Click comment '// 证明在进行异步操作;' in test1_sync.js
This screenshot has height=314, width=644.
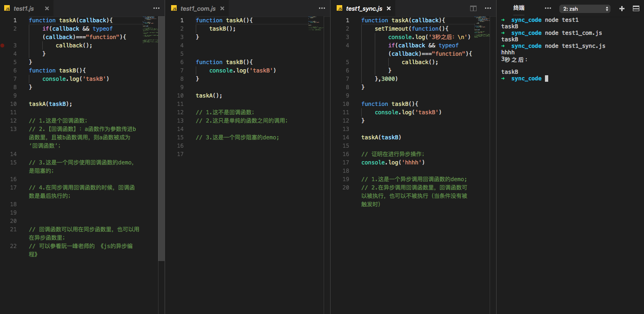point(393,154)
